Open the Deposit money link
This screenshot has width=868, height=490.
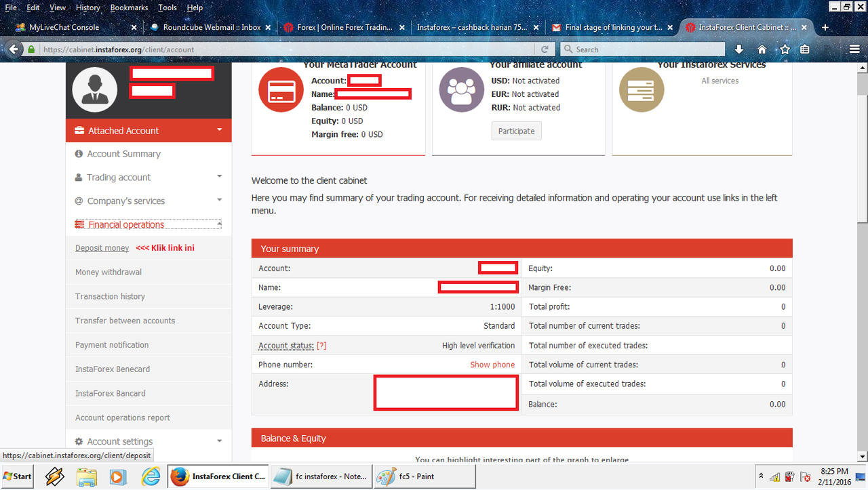point(102,248)
